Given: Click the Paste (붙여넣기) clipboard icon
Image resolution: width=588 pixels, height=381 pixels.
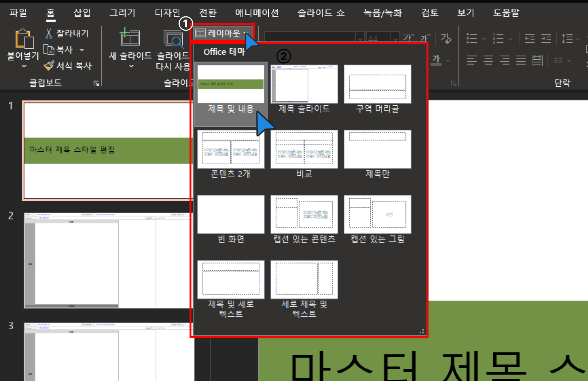Looking at the screenshot, I should tap(24, 39).
